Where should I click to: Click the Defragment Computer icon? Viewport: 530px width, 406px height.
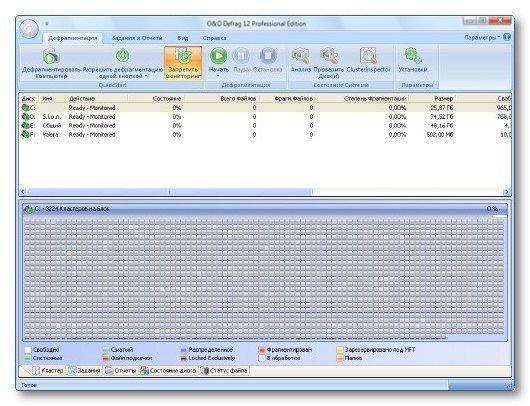pos(51,56)
